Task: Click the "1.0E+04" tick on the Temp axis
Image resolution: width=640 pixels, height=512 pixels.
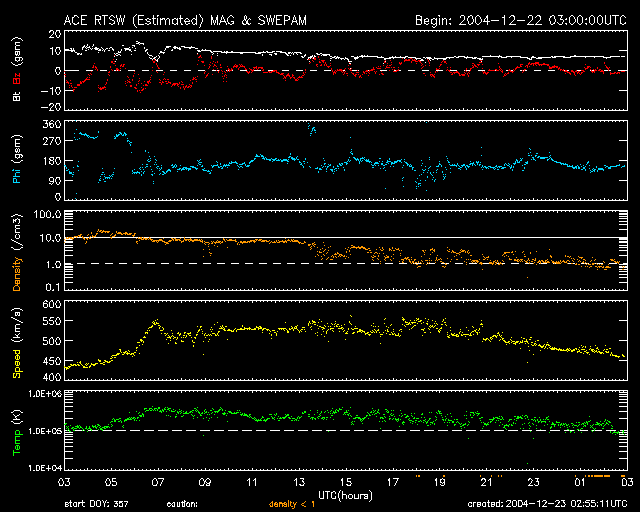Action: [45, 468]
